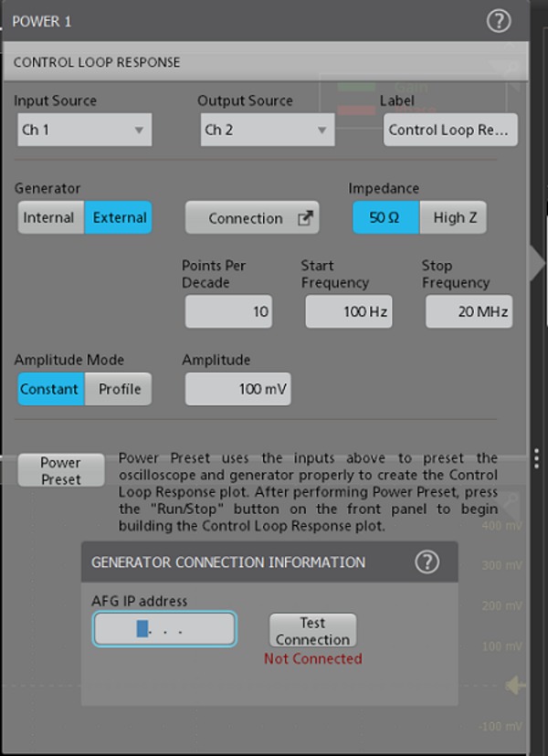Open help for Generator Connection Information

(427, 562)
